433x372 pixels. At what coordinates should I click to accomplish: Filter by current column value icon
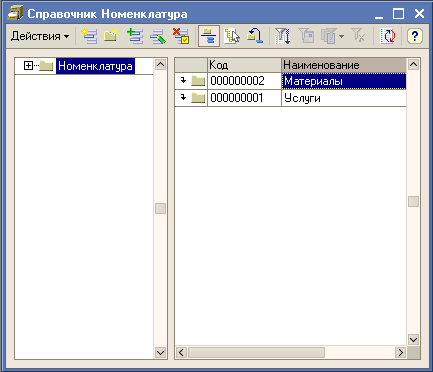[x=306, y=36]
